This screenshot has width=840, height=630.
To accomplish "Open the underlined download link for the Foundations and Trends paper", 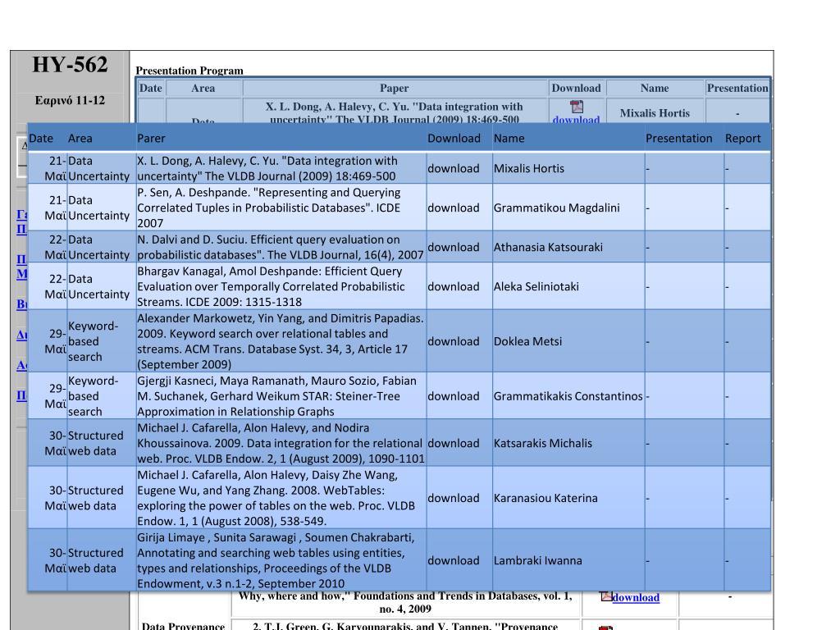I will coord(636,597).
